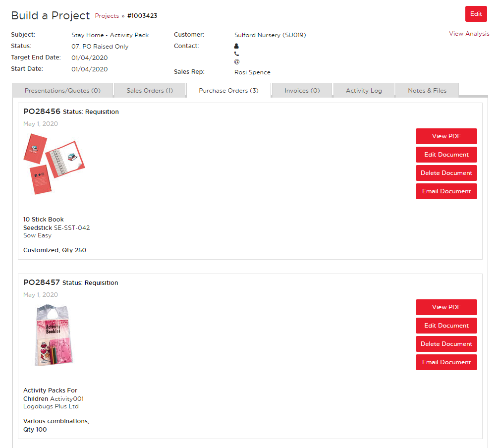Click status '07. PO Raised Only'
This screenshot has width=499, height=448.
coord(100,47)
